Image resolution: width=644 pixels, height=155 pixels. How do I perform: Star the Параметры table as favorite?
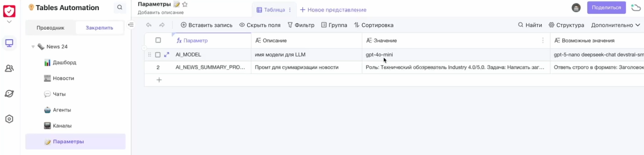tap(185, 4)
